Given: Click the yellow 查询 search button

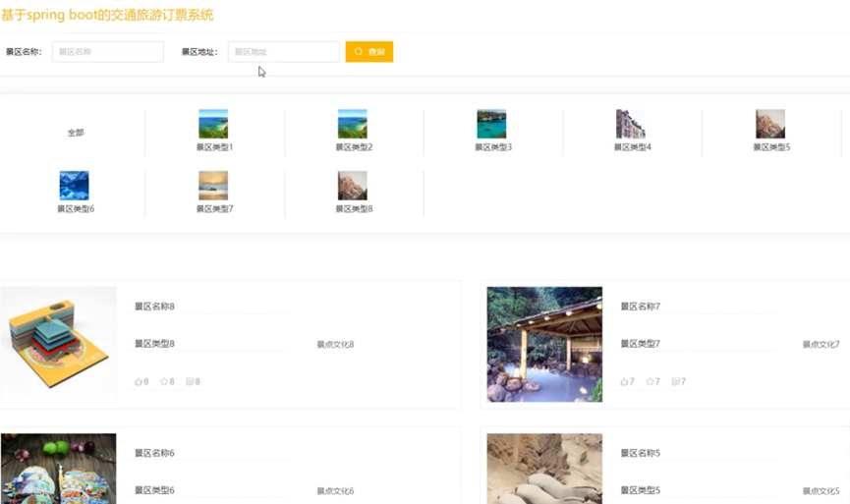Looking at the screenshot, I should click(369, 52).
